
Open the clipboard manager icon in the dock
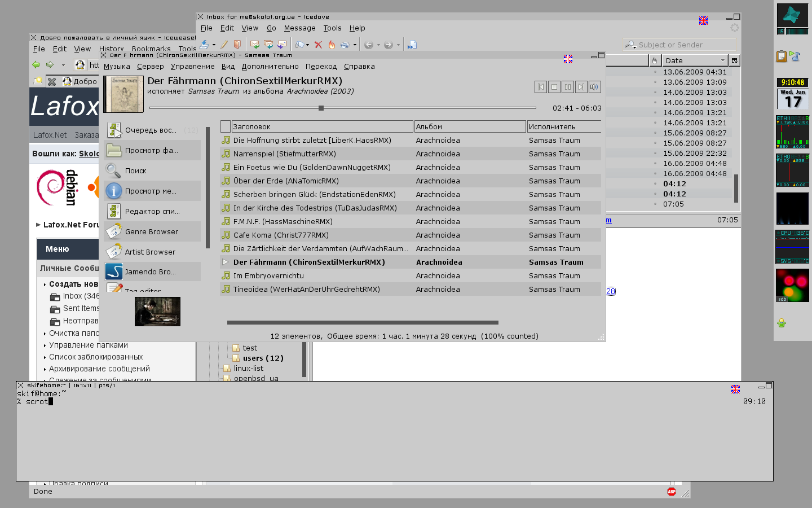(x=782, y=56)
